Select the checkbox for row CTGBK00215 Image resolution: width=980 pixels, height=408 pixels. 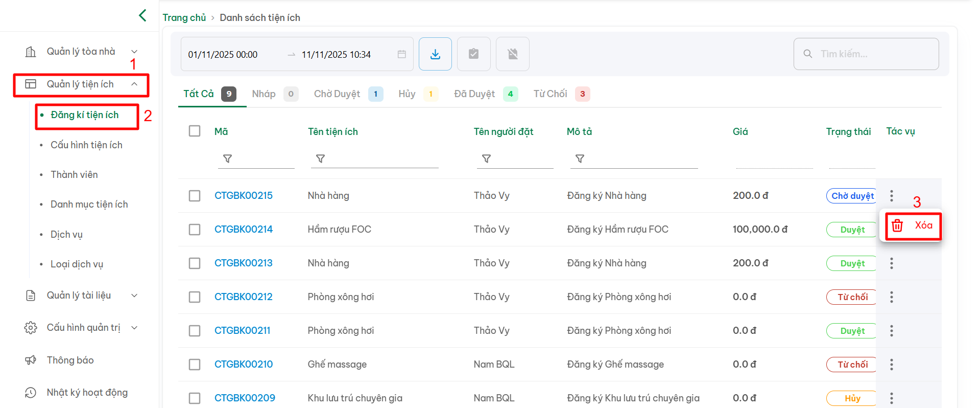[195, 196]
